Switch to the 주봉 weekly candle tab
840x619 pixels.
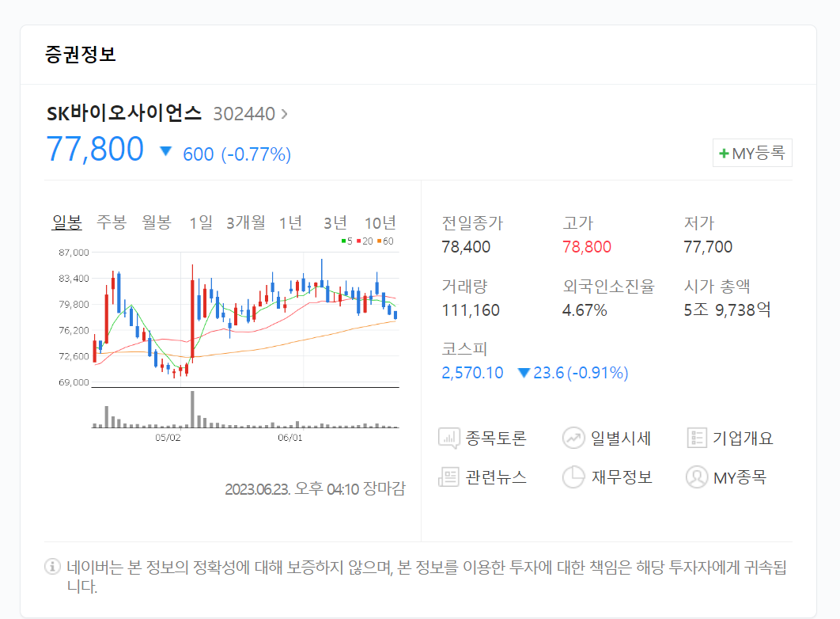click(x=112, y=222)
